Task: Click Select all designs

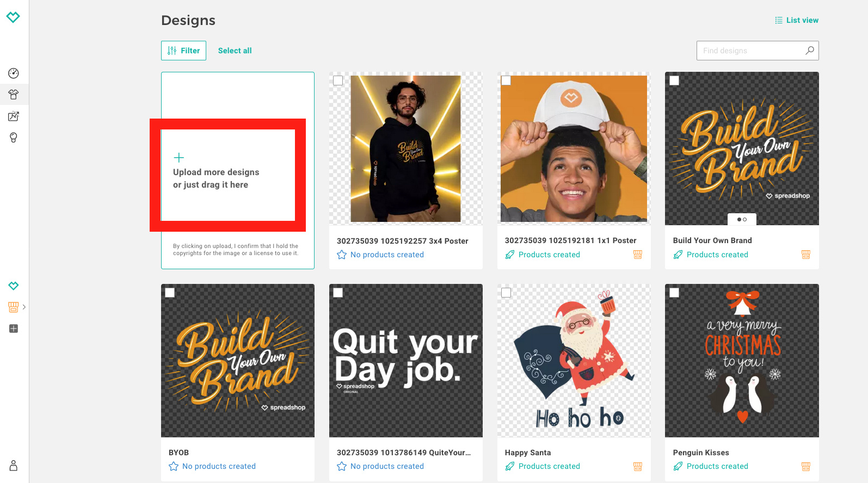Action: click(x=235, y=51)
